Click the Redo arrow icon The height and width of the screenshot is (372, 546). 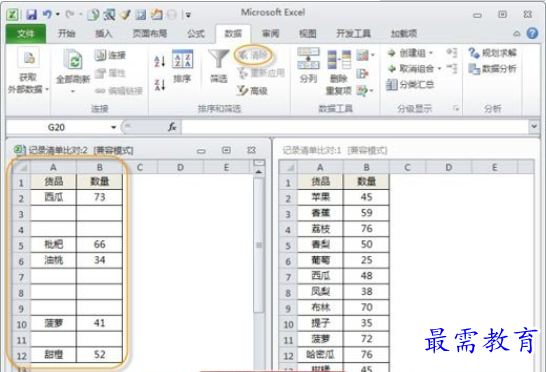tap(70, 14)
